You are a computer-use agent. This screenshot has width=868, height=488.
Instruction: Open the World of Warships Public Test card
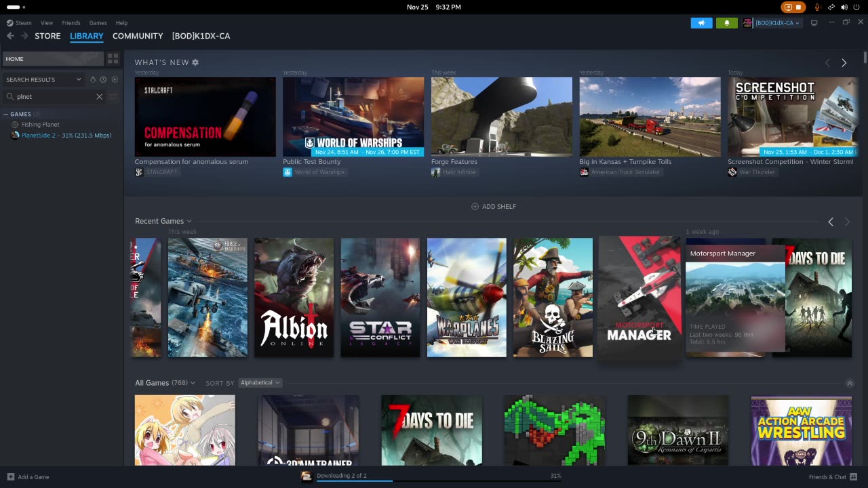point(353,117)
